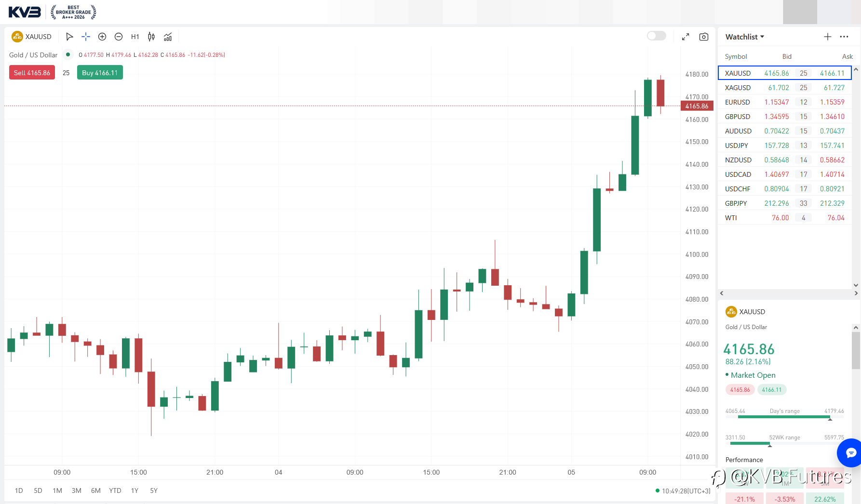861x504 pixels.
Task: Activate the crosshair cursor tool
Action: coord(86,37)
